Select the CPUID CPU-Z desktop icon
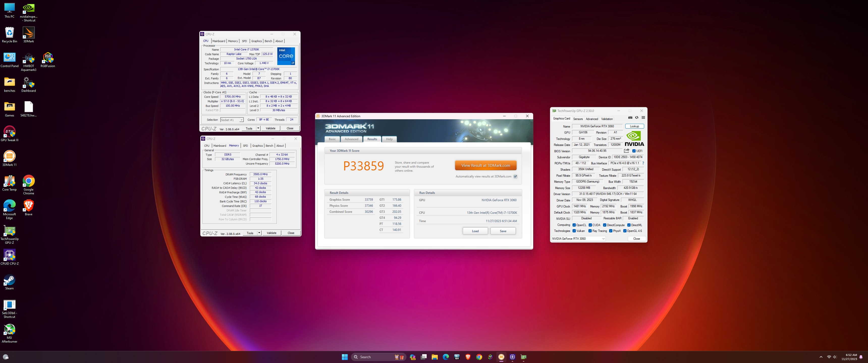Viewport: 868px width, 363px height. (9, 257)
